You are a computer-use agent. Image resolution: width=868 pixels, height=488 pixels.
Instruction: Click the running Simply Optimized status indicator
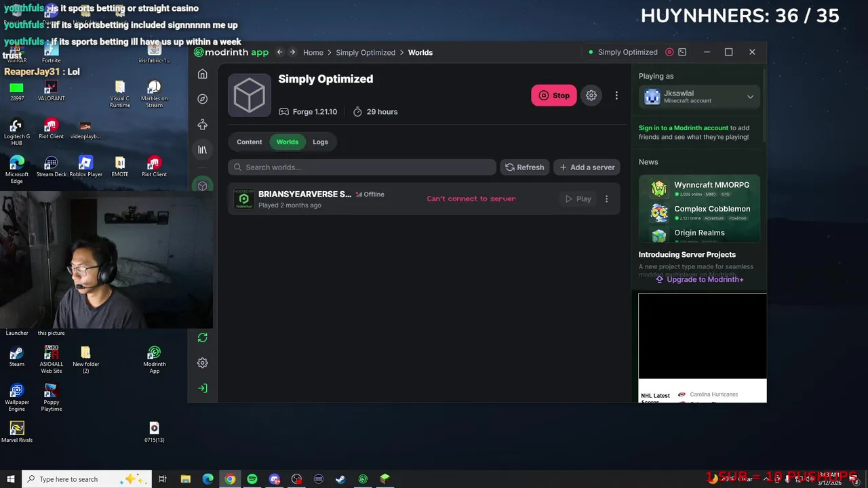point(623,52)
